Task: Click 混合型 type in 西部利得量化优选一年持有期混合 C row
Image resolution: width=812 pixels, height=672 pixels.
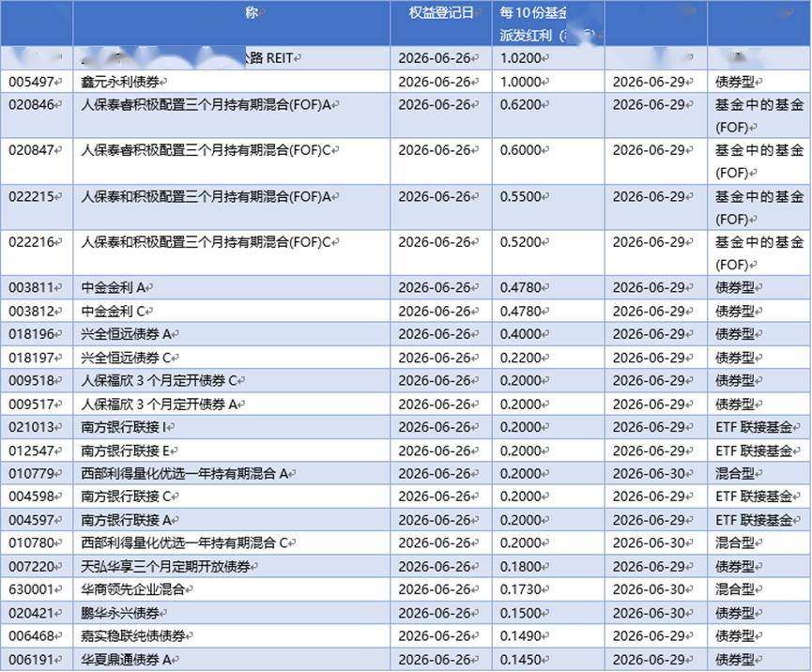Action: [735, 543]
